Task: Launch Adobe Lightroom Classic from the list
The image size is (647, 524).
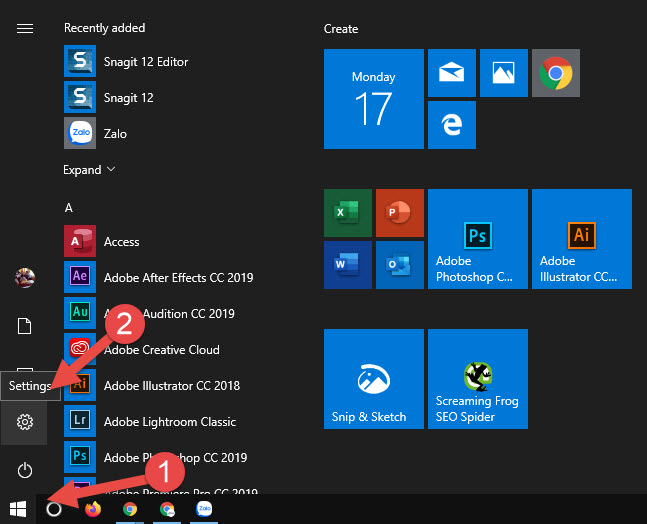Action: click(x=169, y=422)
